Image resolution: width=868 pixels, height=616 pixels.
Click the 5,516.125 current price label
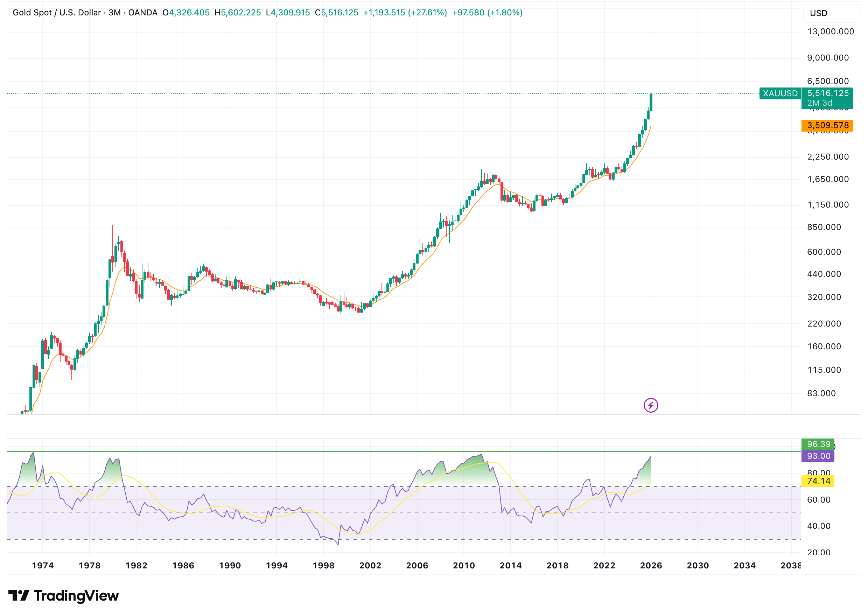point(827,93)
